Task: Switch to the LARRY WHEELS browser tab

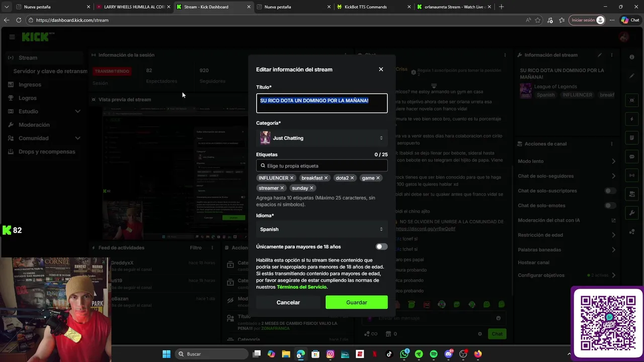Action: (134, 7)
